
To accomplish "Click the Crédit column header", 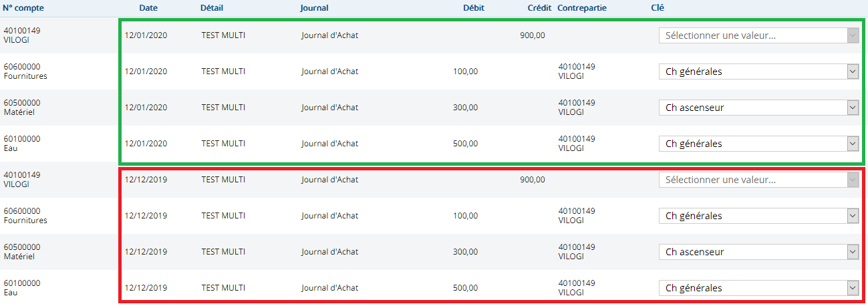I will click(539, 8).
